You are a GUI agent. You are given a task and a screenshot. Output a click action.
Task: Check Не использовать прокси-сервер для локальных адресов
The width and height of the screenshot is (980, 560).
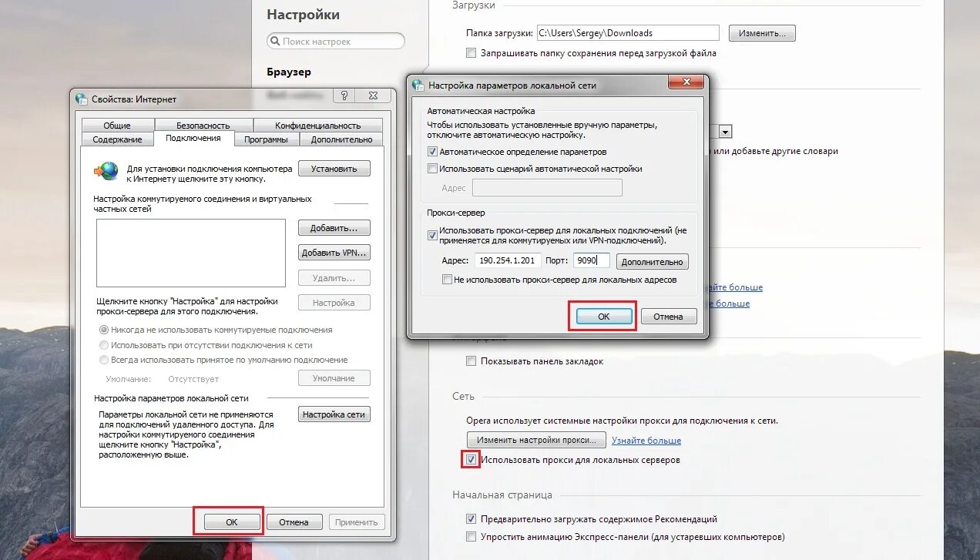click(447, 280)
